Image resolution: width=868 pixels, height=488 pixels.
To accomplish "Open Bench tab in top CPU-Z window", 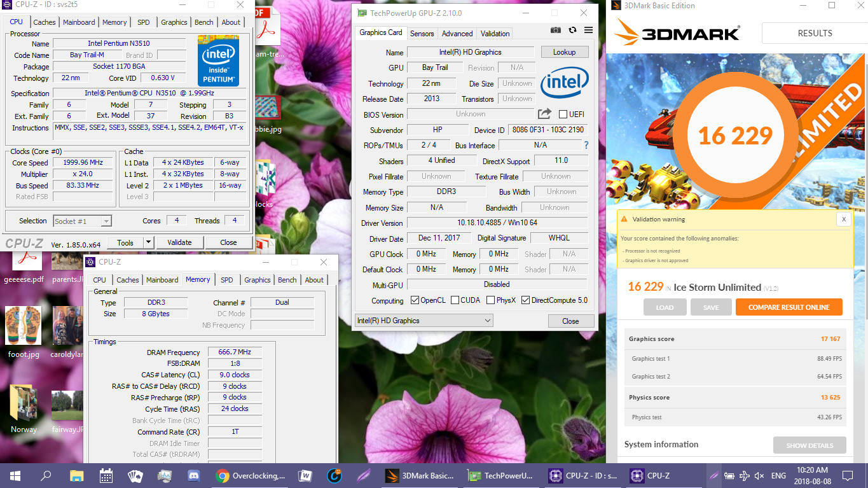I will (204, 22).
